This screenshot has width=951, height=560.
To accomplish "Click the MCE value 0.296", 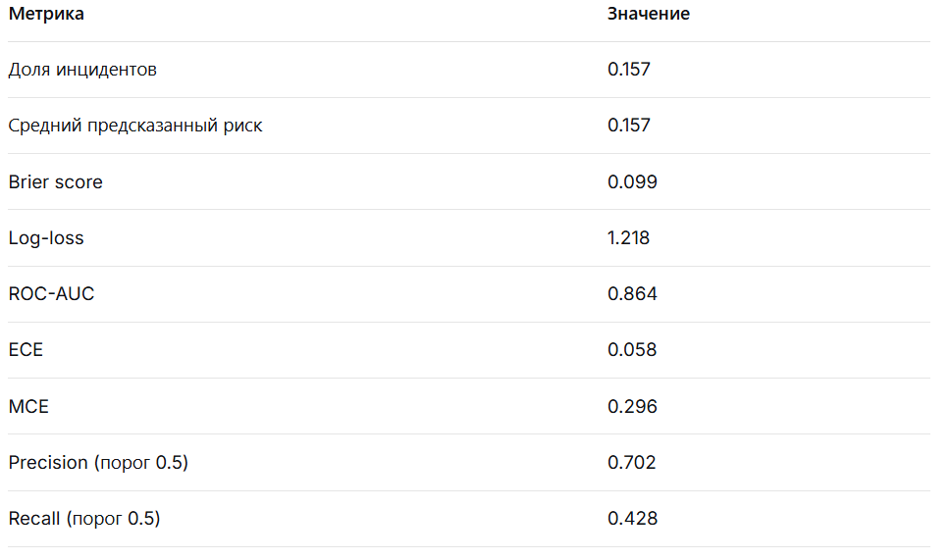I will pyautogui.click(x=633, y=406).
